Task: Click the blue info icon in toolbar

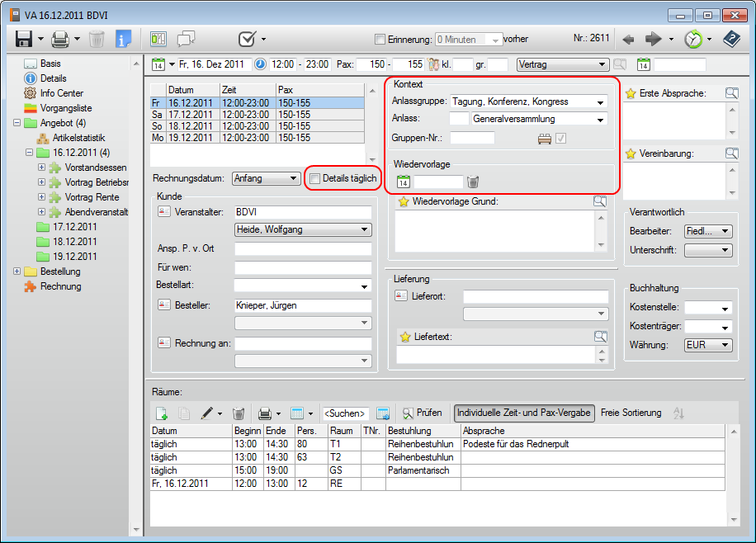Action: [x=123, y=39]
